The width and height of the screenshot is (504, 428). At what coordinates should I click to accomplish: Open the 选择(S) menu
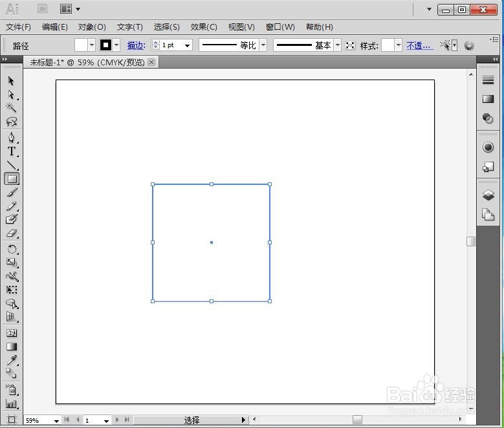166,27
